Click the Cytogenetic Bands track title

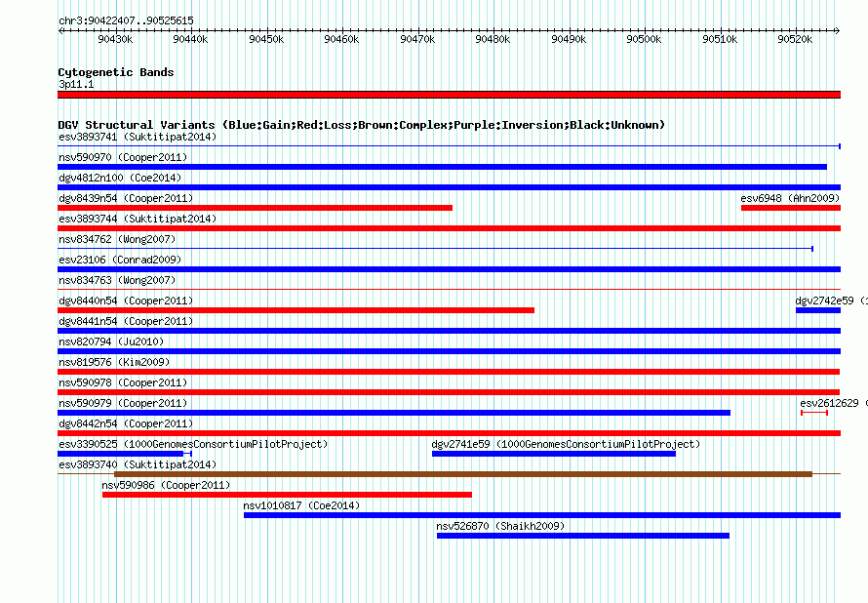(x=116, y=72)
